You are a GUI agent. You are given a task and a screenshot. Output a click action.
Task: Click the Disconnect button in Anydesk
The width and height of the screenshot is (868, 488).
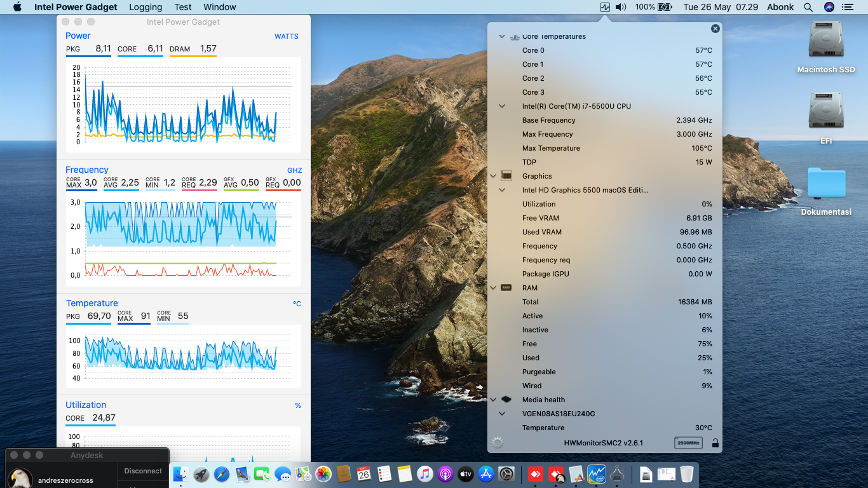(x=143, y=471)
